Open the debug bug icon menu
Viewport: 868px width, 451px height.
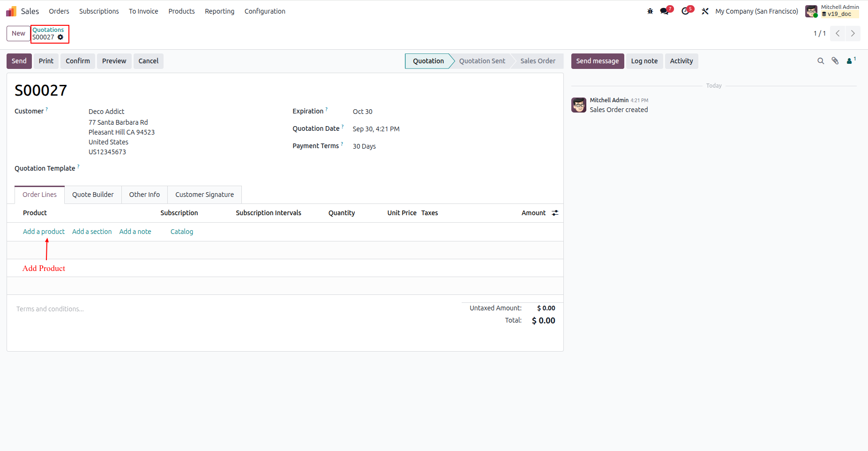[650, 11]
